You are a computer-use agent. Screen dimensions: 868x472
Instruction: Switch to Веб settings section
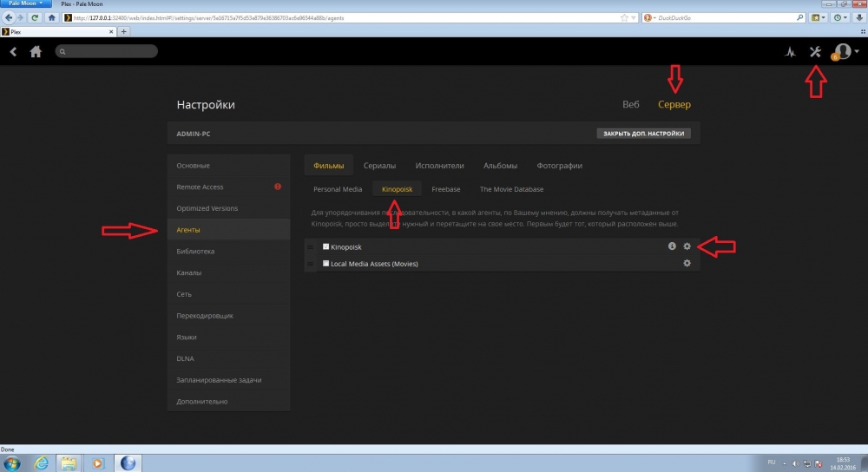[631, 105]
